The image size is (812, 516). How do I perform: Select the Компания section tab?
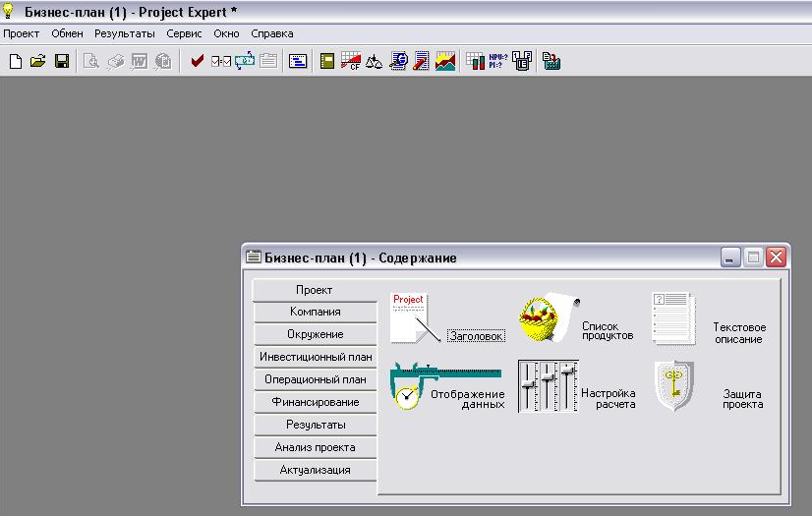[x=316, y=312]
